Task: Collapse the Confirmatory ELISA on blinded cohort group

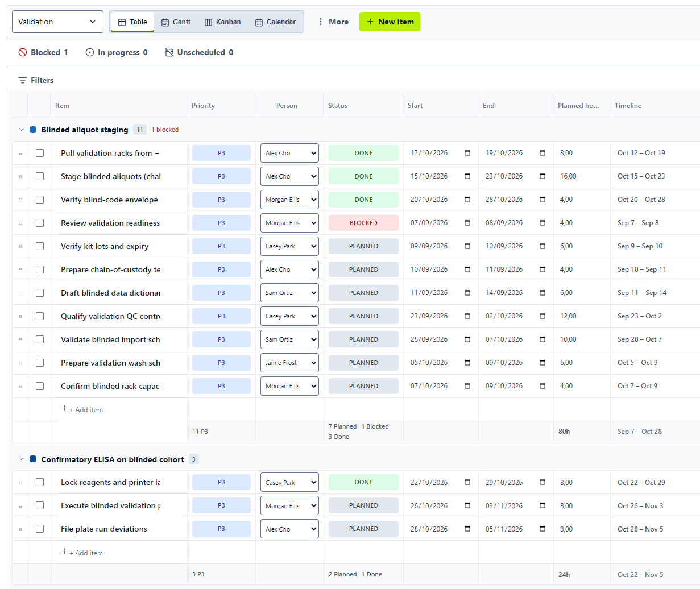Action: [x=22, y=459]
